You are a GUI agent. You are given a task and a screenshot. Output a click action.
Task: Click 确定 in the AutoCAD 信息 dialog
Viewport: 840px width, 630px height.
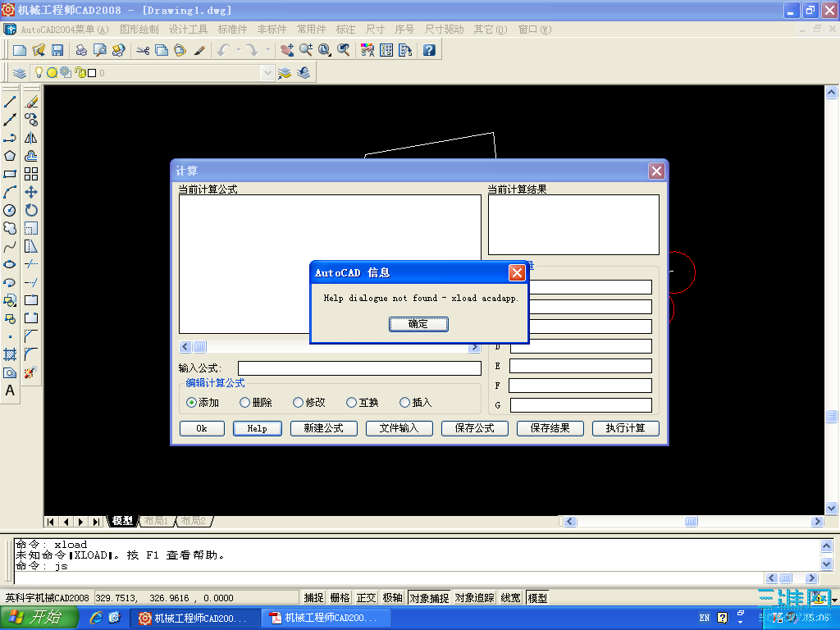tap(418, 324)
